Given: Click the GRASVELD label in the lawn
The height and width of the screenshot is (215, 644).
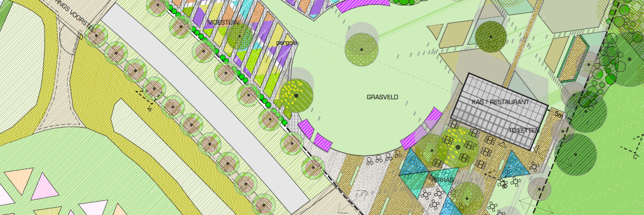Looking at the screenshot, I should tap(382, 98).
